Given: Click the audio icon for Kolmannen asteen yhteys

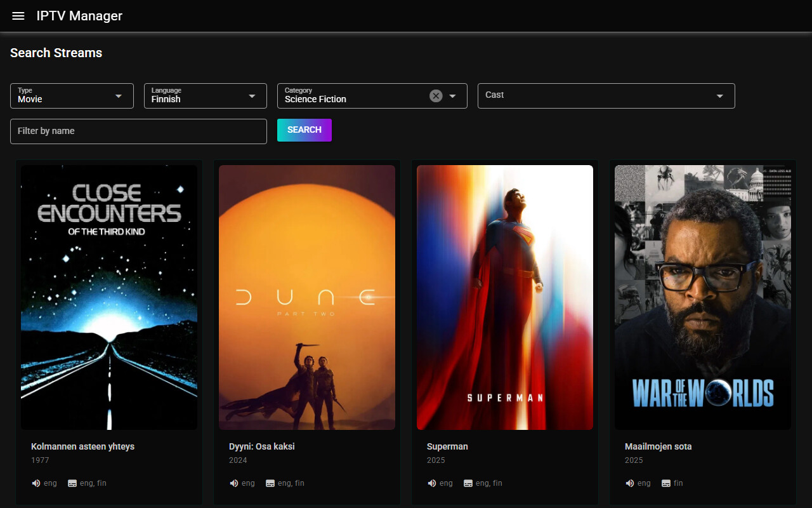Looking at the screenshot, I should pyautogui.click(x=36, y=483).
